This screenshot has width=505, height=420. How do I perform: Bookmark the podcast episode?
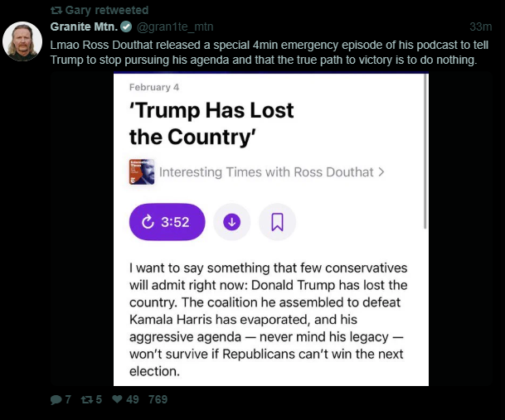click(x=277, y=221)
